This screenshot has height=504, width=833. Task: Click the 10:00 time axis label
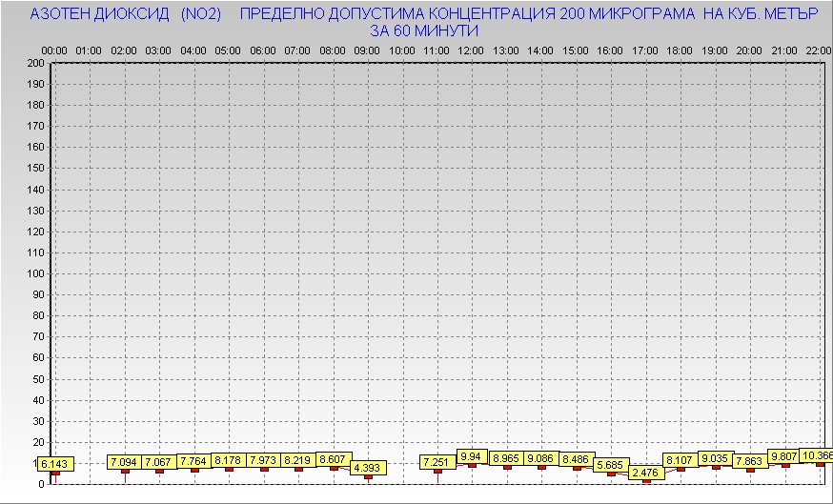point(402,50)
